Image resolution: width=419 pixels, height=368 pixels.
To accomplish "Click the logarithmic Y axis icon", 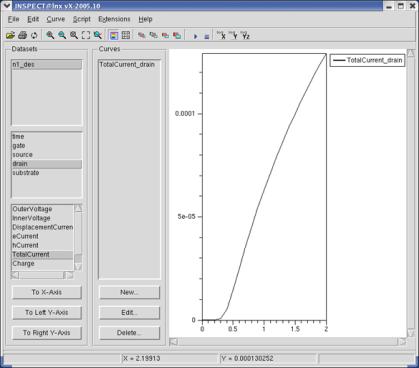I will coord(233,35).
